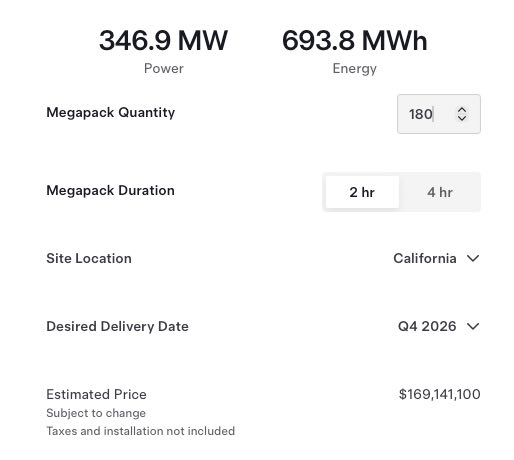Click the Taxes and installation not included note

pyautogui.click(x=140, y=431)
